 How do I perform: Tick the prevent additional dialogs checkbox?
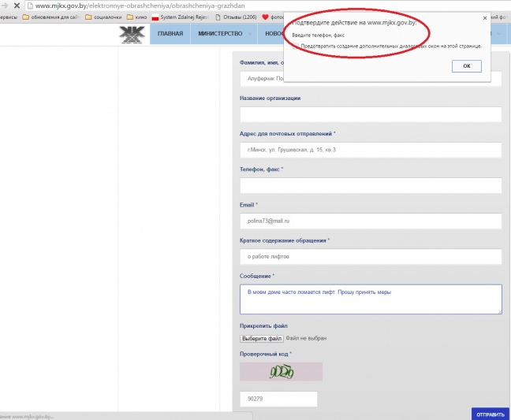[294, 46]
